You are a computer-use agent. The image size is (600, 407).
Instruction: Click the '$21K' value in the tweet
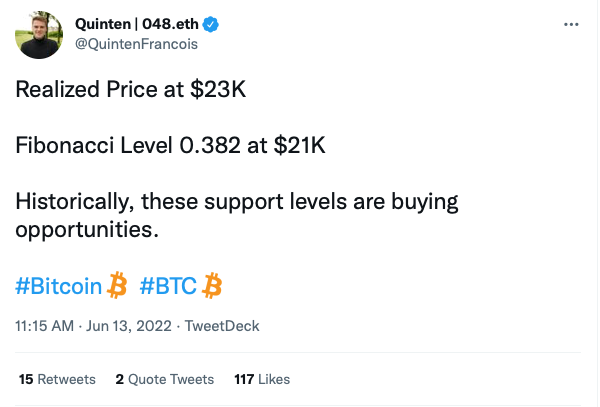(301, 145)
